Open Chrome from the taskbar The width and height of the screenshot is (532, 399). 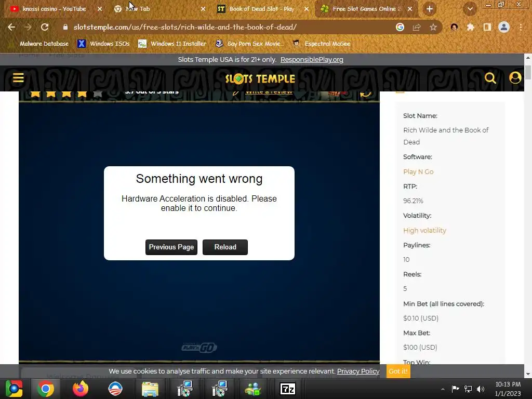click(x=46, y=389)
